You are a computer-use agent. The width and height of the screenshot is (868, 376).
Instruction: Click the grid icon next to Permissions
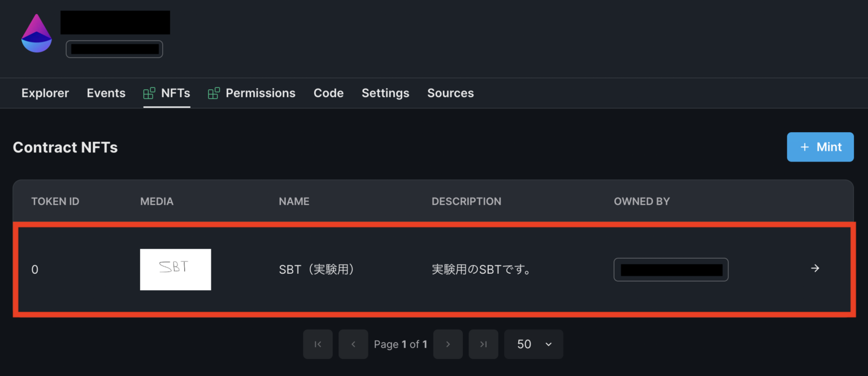tap(214, 92)
